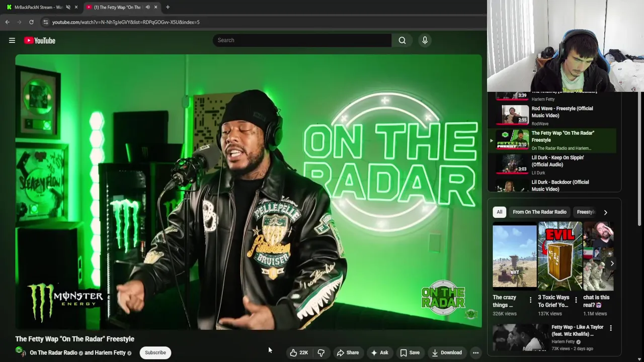The height and width of the screenshot is (362, 644).
Task: Download the video
Action: (x=447, y=353)
